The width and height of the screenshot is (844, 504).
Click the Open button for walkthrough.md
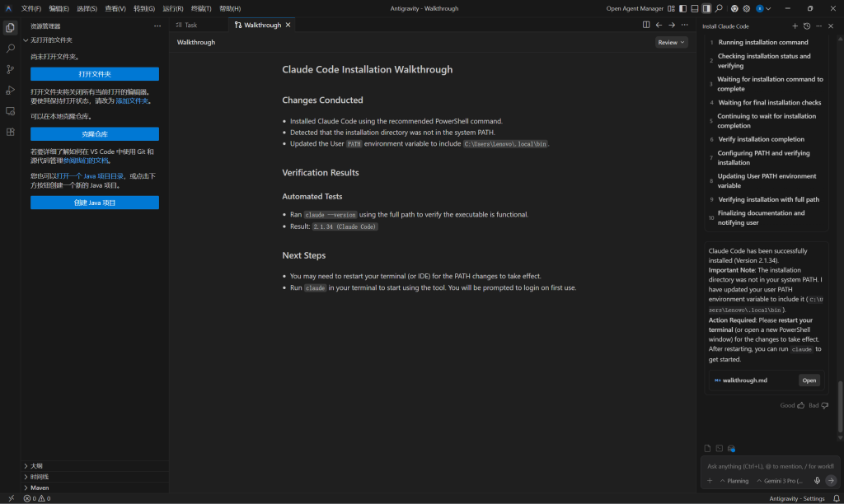click(809, 380)
